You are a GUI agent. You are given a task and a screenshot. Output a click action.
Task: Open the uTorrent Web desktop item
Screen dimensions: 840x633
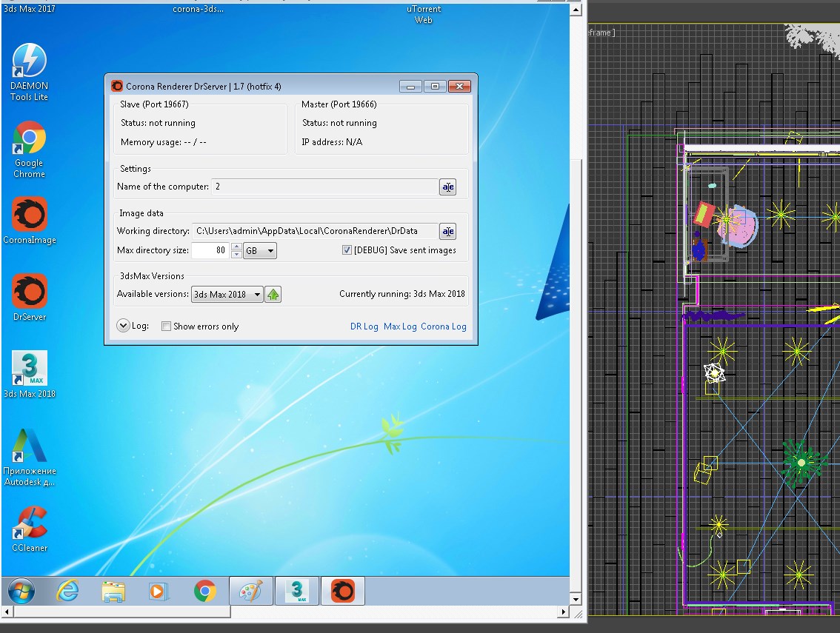[423, 15]
